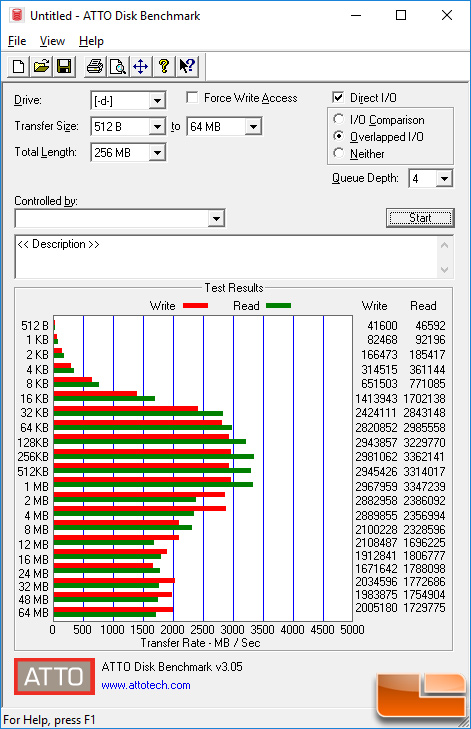Save benchmark results with floppy icon
The height and width of the screenshot is (729, 471).
pyautogui.click(x=64, y=66)
